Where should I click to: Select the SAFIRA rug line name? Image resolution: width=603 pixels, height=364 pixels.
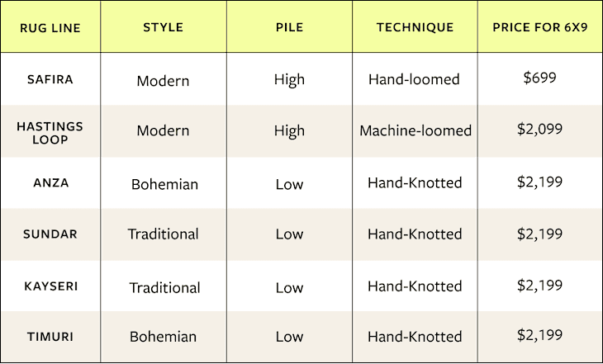pyautogui.click(x=50, y=80)
